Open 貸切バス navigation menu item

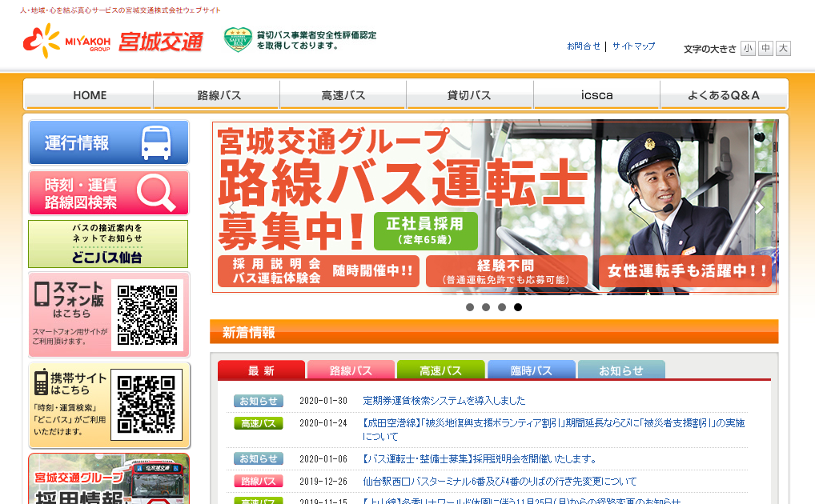pyautogui.click(x=469, y=95)
